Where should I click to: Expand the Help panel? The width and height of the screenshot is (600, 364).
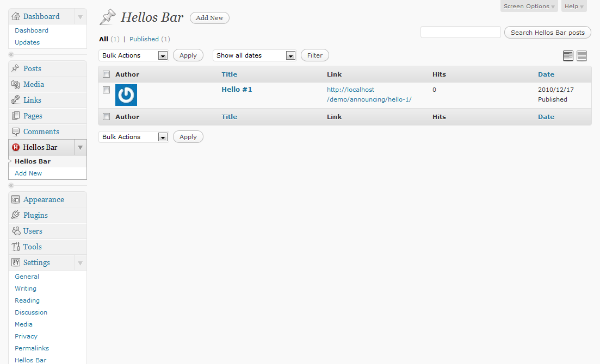(574, 6)
